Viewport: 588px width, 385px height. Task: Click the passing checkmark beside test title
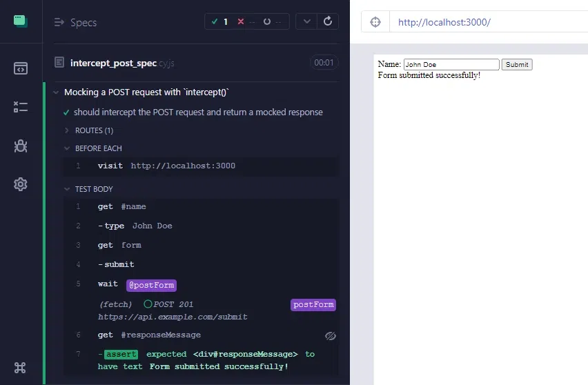[66, 112]
